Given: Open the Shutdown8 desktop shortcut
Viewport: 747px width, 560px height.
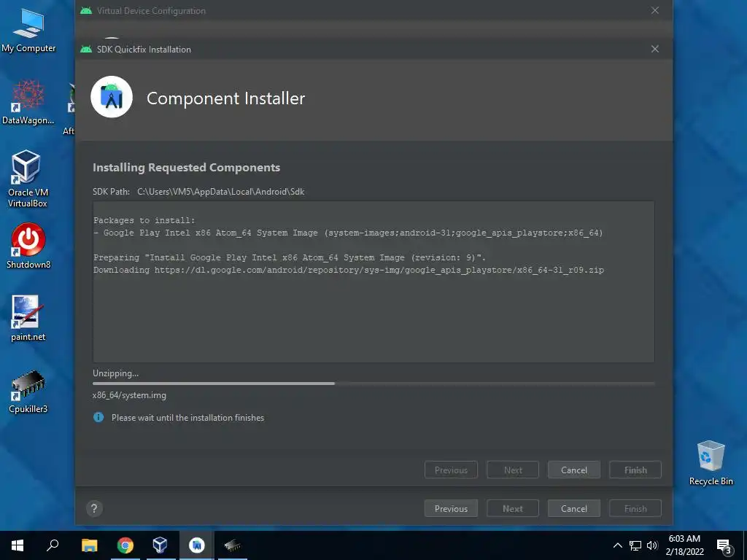Looking at the screenshot, I should click(28, 246).
